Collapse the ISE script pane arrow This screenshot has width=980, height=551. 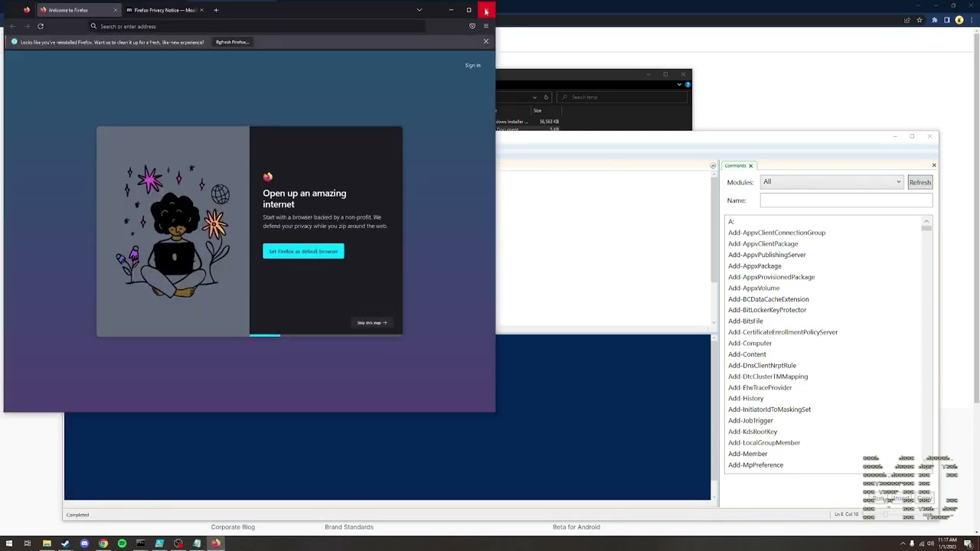(713, 165)
